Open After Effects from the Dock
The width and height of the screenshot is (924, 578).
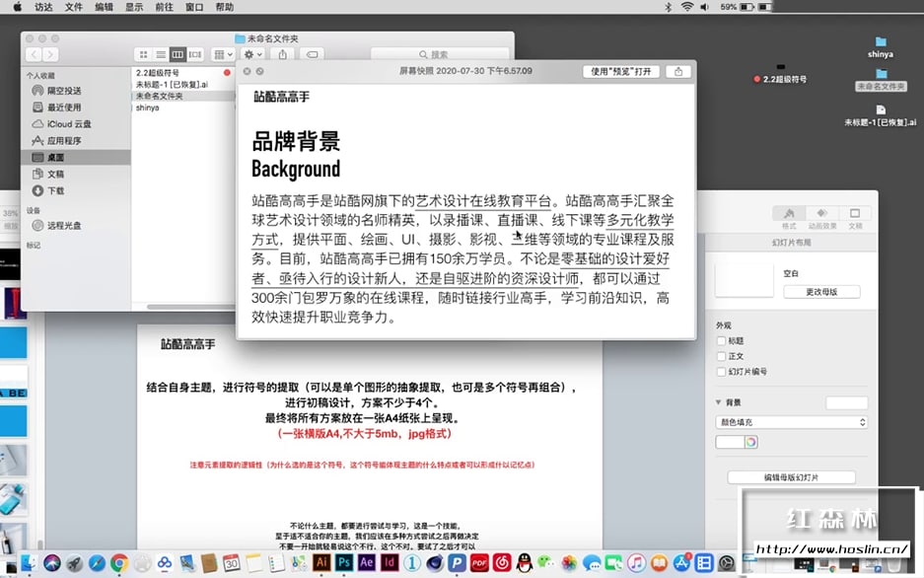click(366, 562)
